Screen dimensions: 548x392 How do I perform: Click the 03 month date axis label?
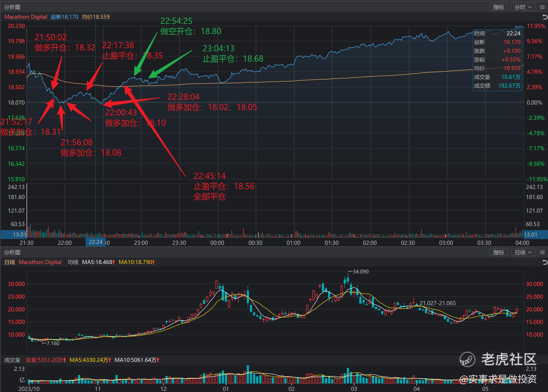(x=354, y=389)
